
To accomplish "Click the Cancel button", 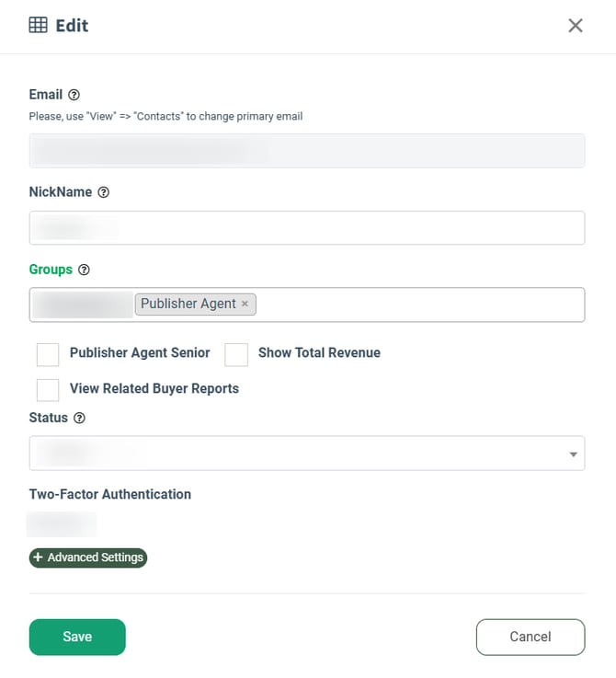I will click(530, 637).
